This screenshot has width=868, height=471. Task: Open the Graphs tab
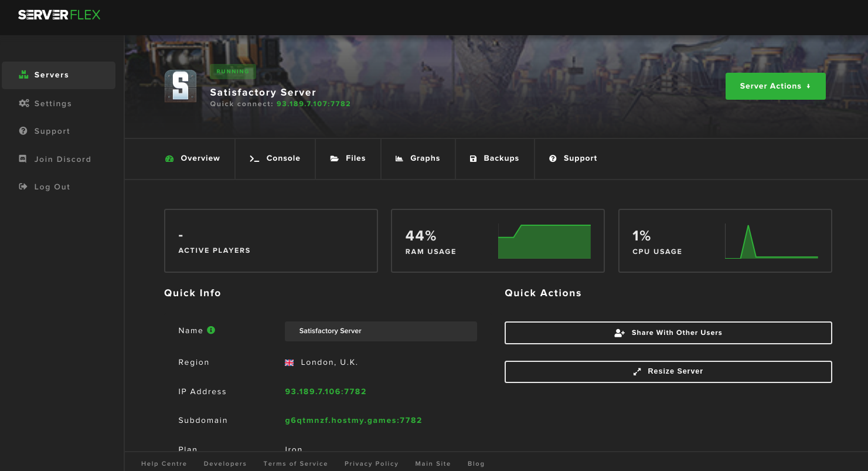pyautogui.click(x=418, y=158)
